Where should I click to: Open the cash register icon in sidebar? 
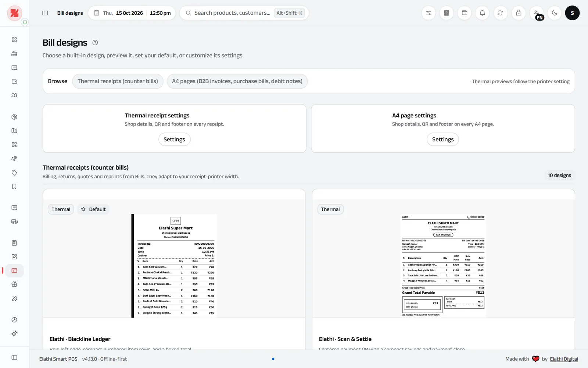[14, 54]
